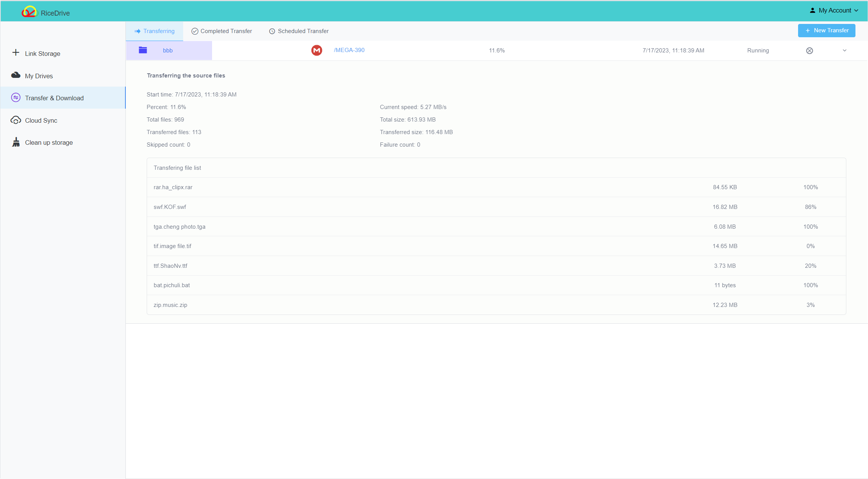The height and width of the screenshot is (479, 868).
Task: Click the MEGA source icon in transfer row
Action: (317, 50)
